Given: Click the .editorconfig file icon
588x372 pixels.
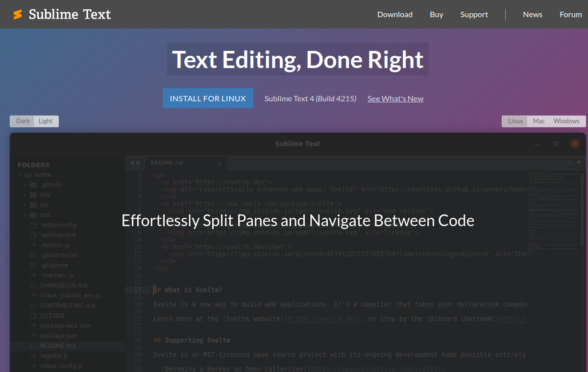Looking at the screenshot, I should point(33,225).
